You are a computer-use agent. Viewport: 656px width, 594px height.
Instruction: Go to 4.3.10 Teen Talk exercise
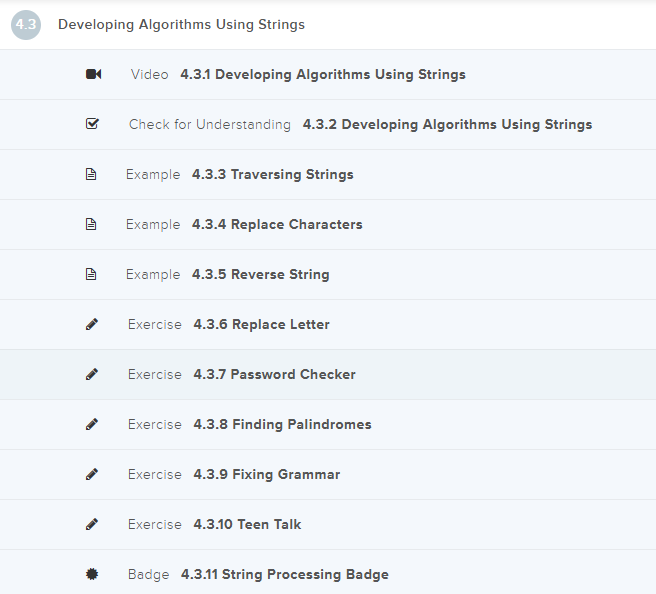[247, 524]
